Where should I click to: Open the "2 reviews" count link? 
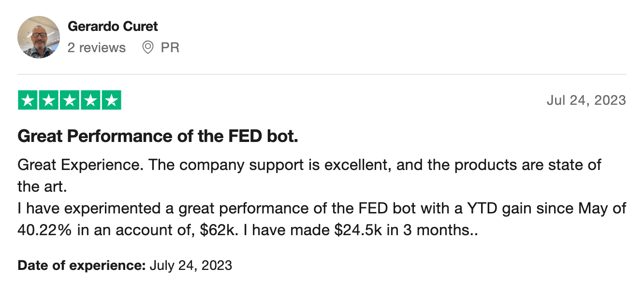pos(96,47)
